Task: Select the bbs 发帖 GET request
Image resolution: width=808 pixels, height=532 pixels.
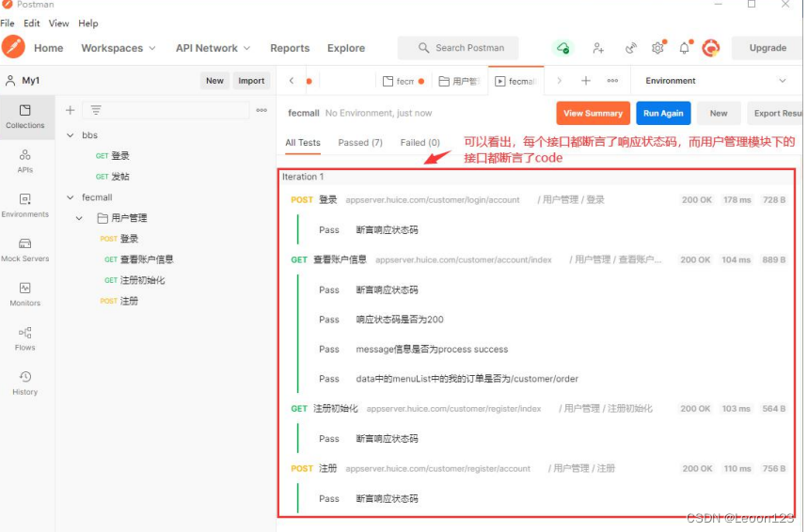Action: [112, 177]
